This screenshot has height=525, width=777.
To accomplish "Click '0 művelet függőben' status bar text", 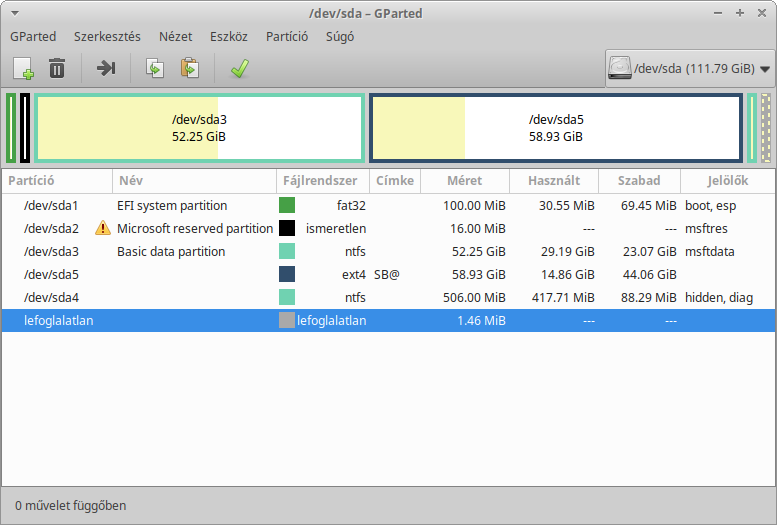I will click(71, 506).
